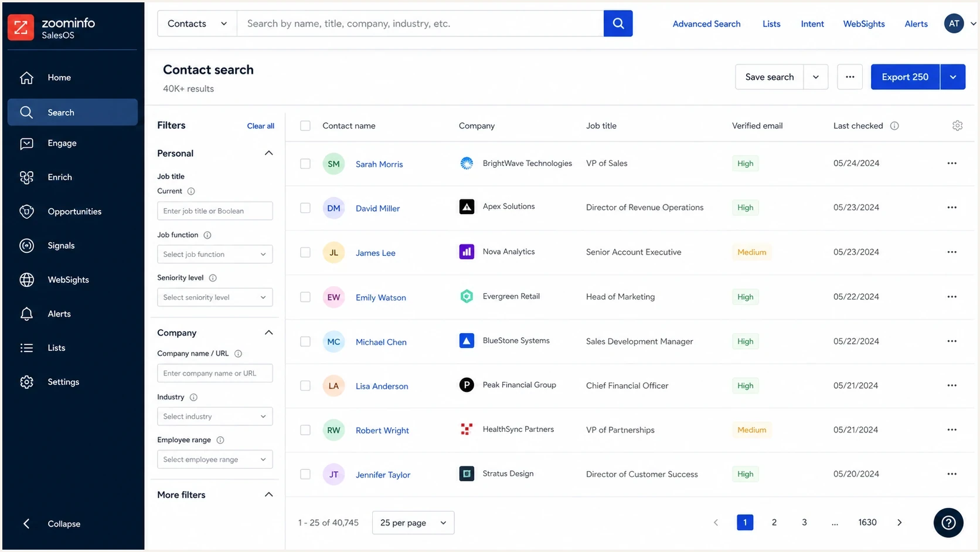Image resolution: width=980 pixels, height=552 pixels.
Task: Open the Export dropdown arrow
Action: [953, 77]
